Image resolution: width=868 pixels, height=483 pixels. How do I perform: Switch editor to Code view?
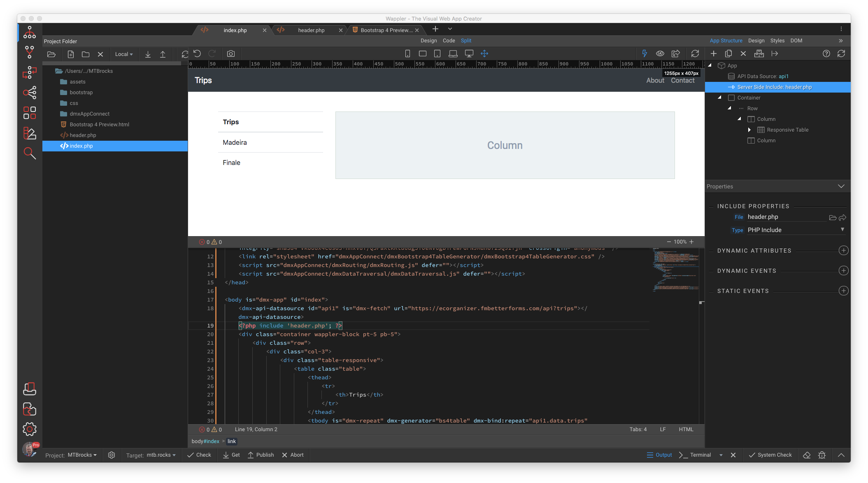click(x=449, y=41)
